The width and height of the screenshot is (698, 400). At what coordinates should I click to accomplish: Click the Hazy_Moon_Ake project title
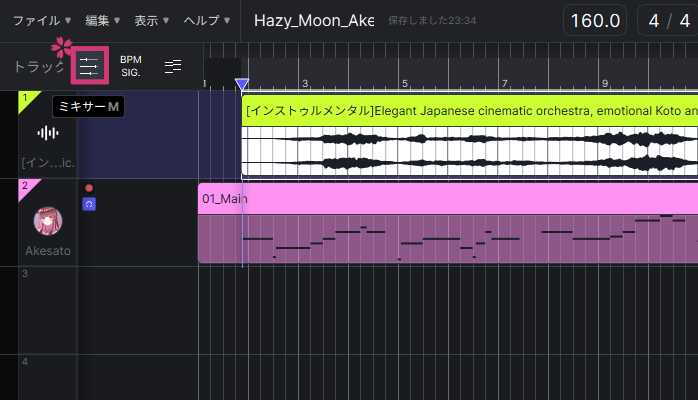coord(313,20)
